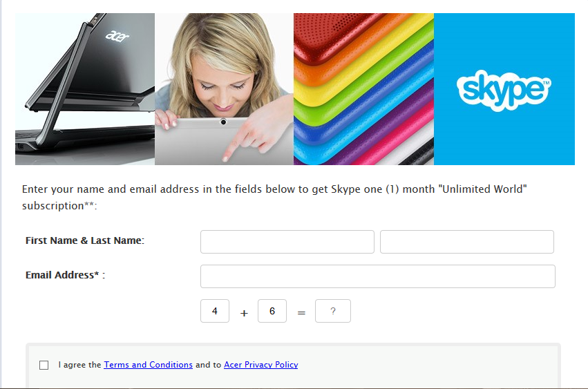Open the Terms and Conditions link
Viewport: 588px width, 389px height.
(148, 365)
